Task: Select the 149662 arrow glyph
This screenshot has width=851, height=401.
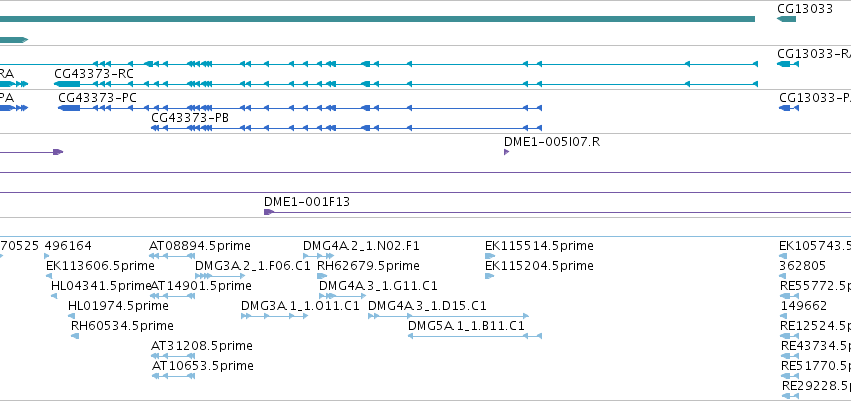Action: [784, 316]
